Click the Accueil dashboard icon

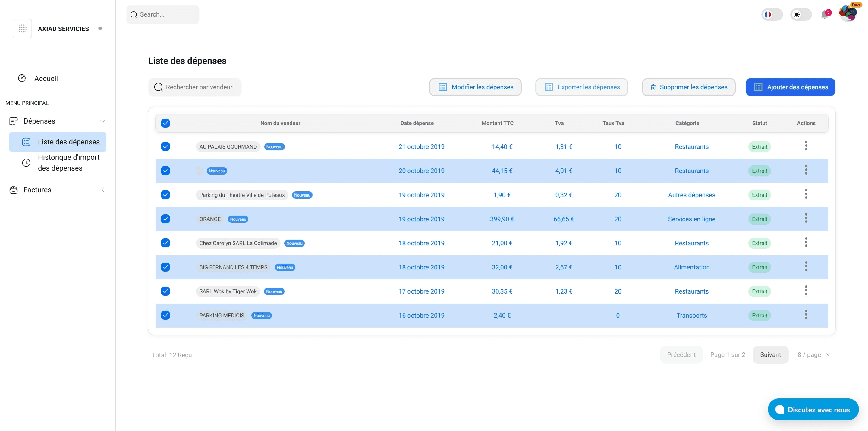point(22,78)
